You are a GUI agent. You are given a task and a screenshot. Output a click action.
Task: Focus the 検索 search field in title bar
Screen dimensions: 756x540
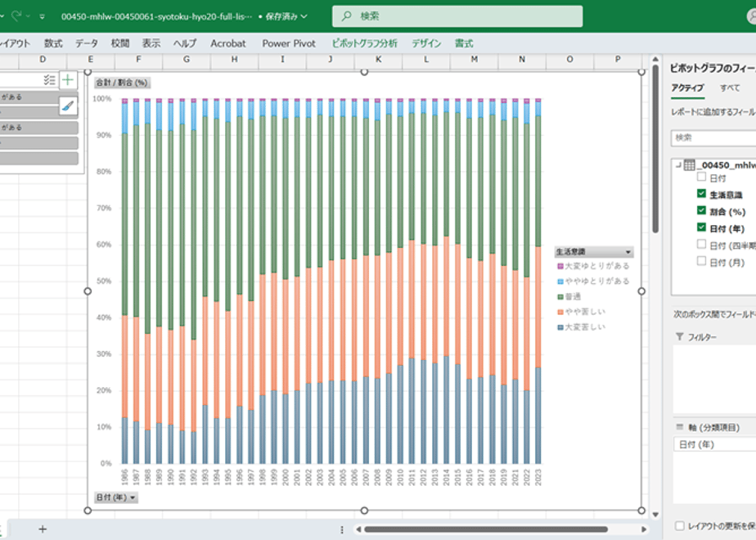(x=457, y=16)
